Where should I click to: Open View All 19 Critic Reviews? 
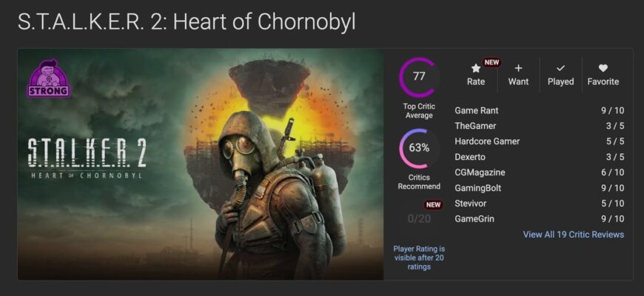[573, 235]
